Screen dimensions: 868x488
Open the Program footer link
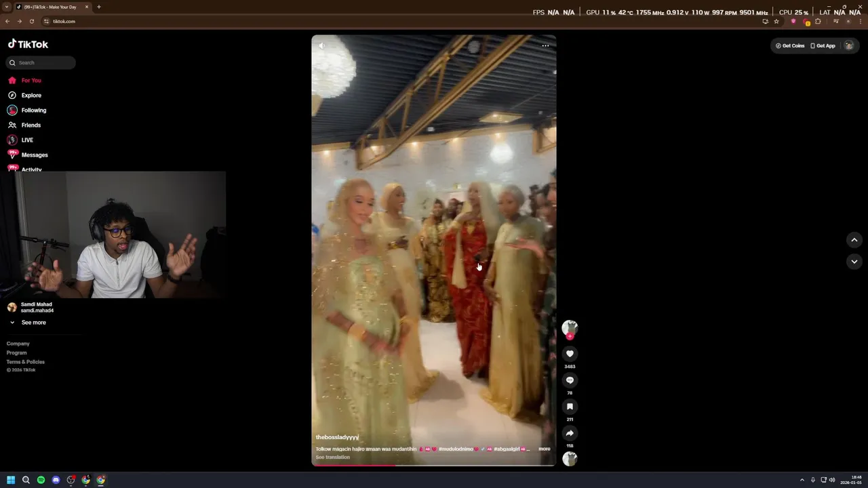coord(17,352)
